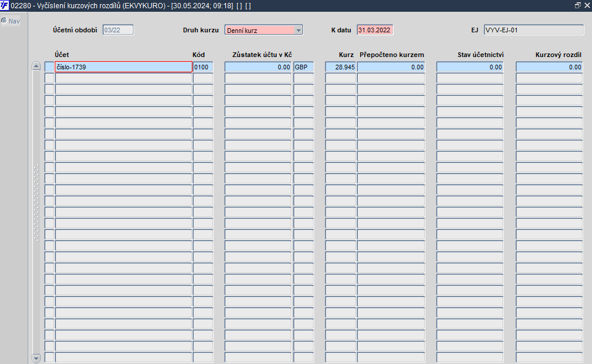Viewport: 592px width, 364px height.
Task: Click the scroll down arrow of the table
Action: point(36,358)
